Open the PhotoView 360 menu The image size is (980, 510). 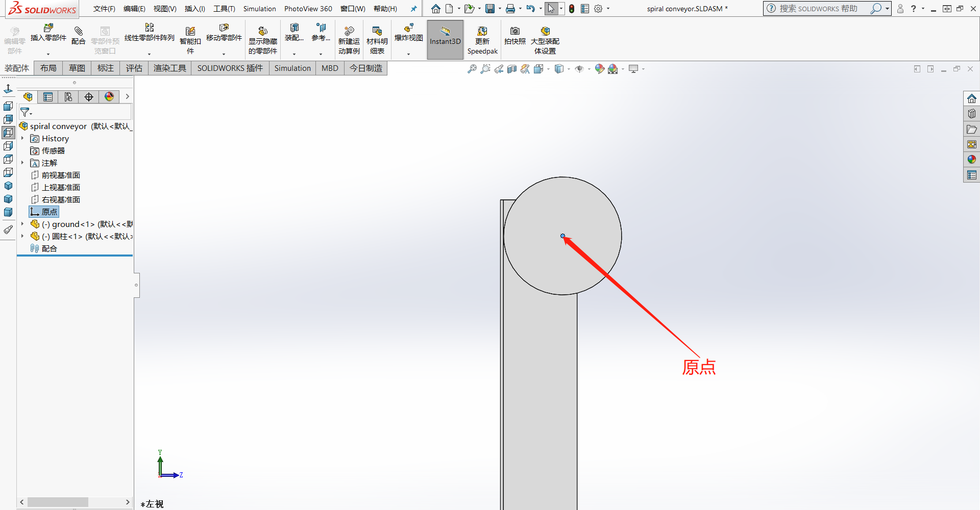click(308, 9)
